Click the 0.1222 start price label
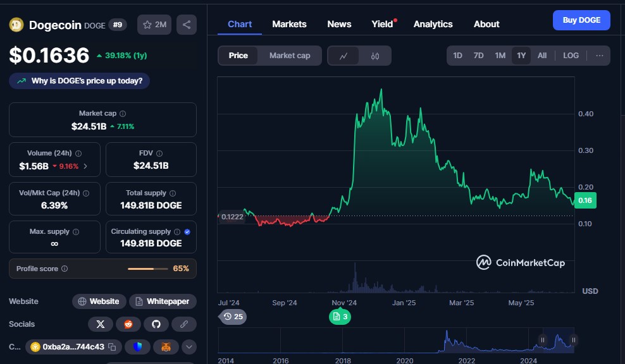Image resolution: width=625 pixels, height=364 pixels. pos(232,217)
